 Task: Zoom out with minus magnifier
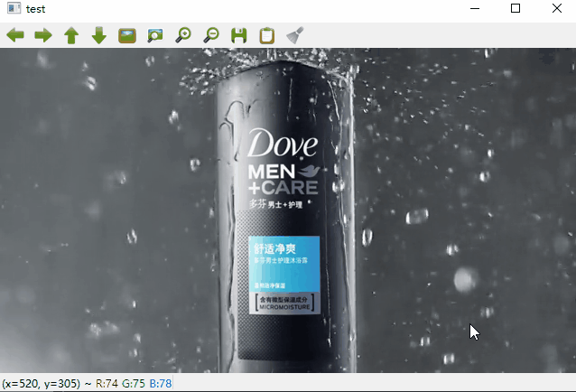pyautogui.click(x=211, y=35)
